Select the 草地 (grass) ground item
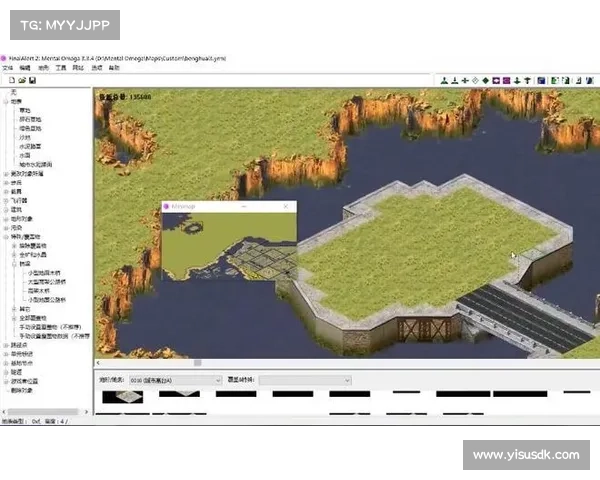 pos(25,110)
